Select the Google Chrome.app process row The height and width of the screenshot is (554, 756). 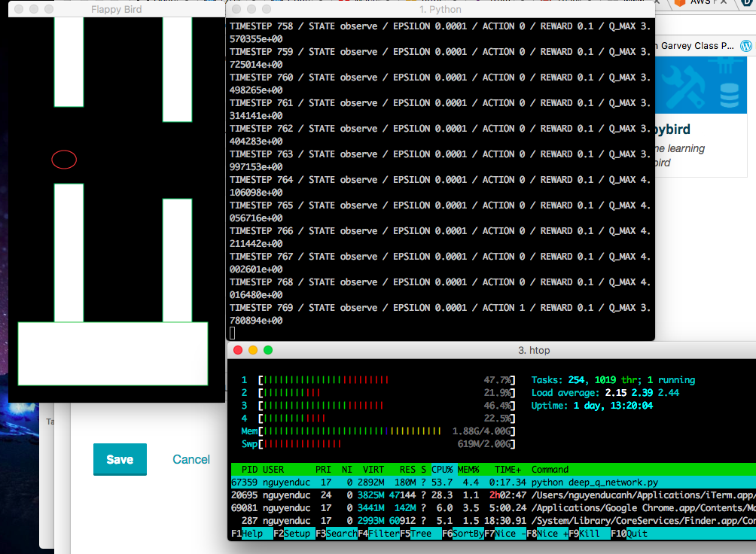[x=493, y=508]
